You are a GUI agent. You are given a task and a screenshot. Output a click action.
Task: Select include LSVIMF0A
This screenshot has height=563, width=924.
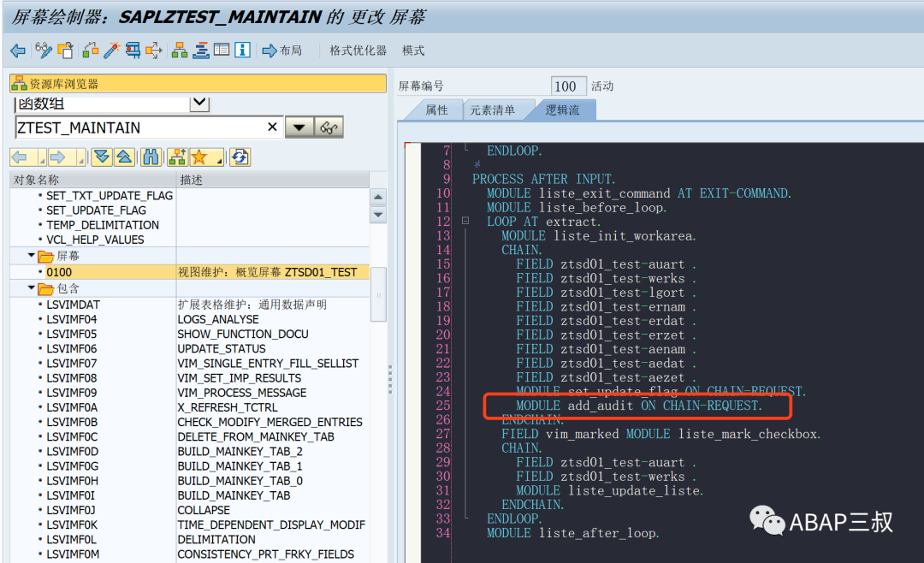point(72,407)
